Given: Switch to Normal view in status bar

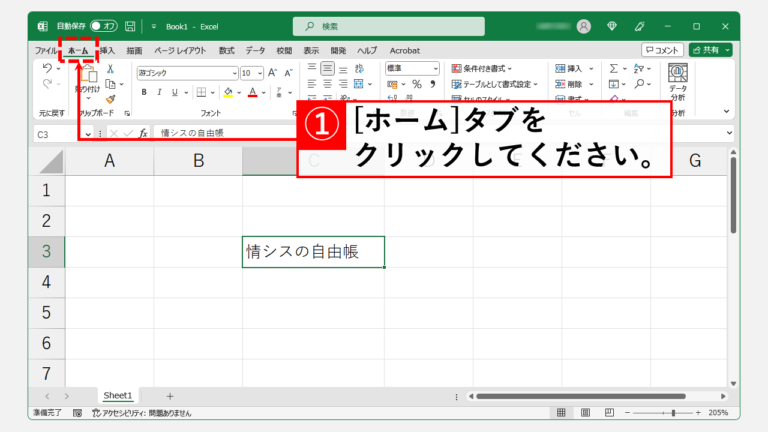Looking at the screenshot, I should (561, 413).
